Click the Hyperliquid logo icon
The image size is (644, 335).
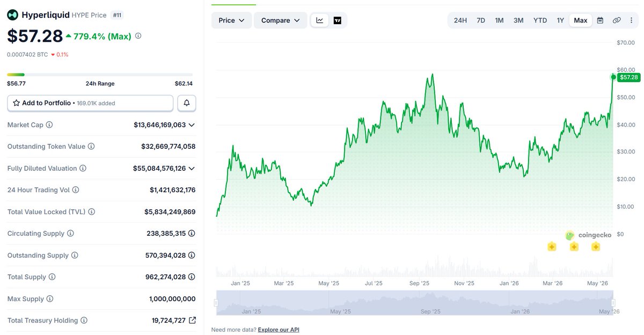12,15
